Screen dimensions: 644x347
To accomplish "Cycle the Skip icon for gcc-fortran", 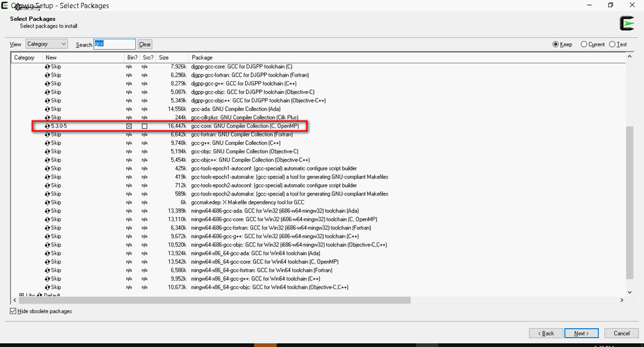I will [47, 135].
